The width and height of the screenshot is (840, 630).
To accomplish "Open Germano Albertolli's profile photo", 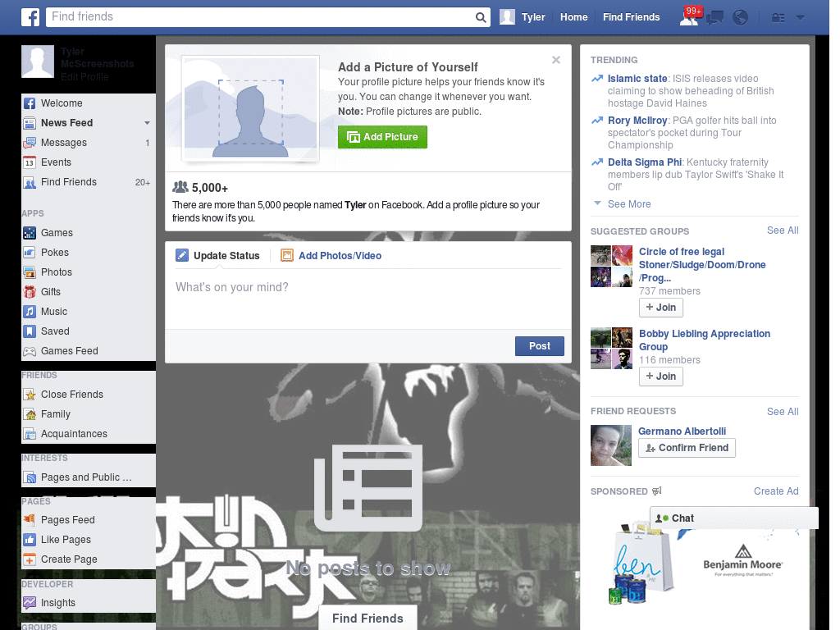I will click(611, 445).
